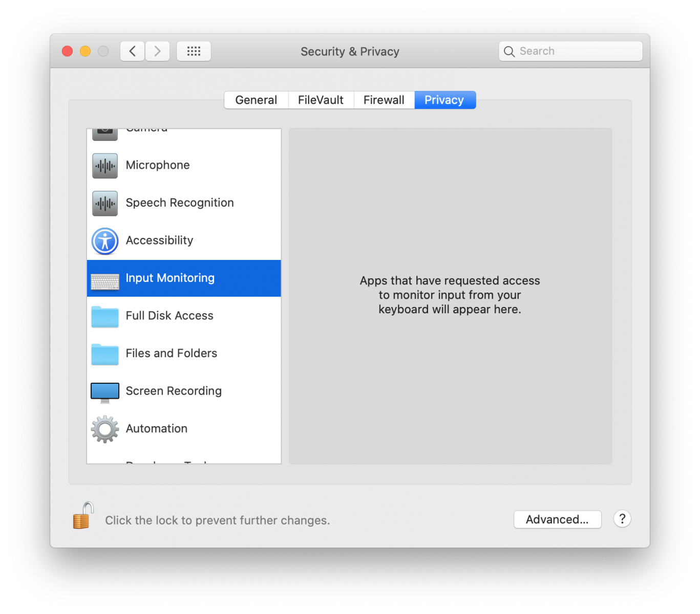Click the Automation gear icon

pos(105,429)
